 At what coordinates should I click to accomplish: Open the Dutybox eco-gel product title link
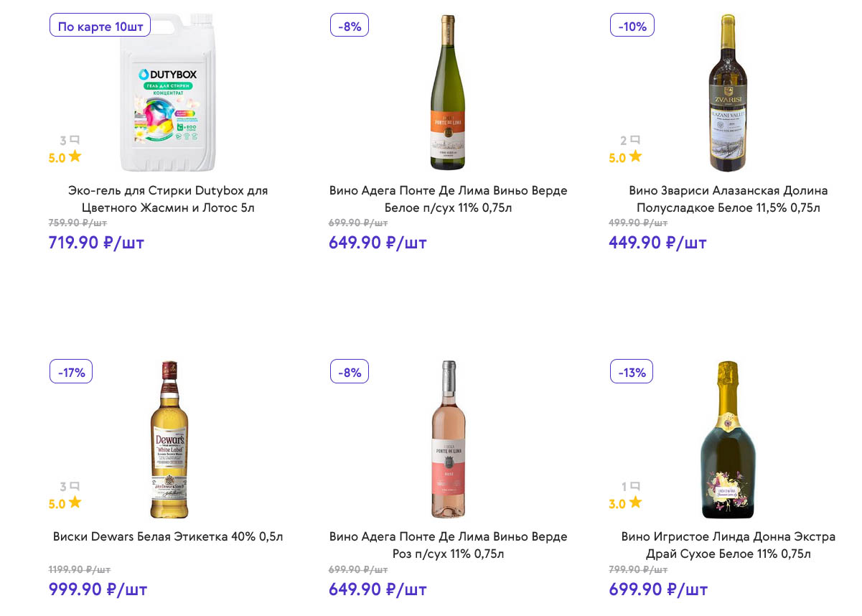point(168,199)
